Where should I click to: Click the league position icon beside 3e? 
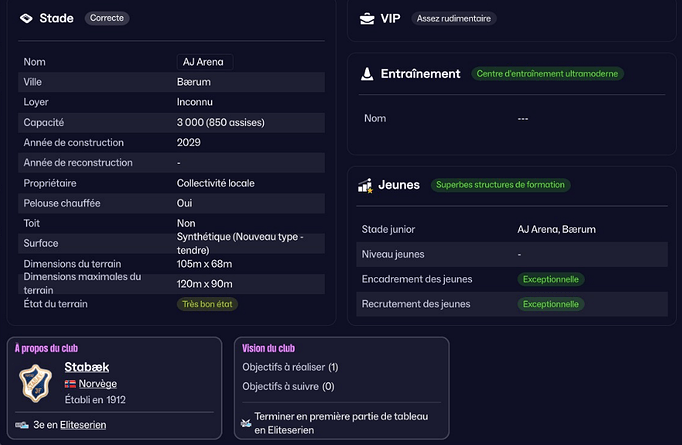pyautogui.click(x=22, y=425)
